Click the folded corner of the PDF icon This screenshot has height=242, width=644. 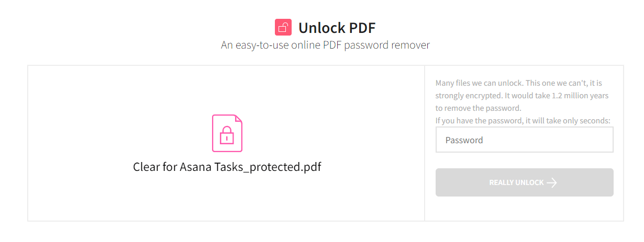click(x=238, y=119)
